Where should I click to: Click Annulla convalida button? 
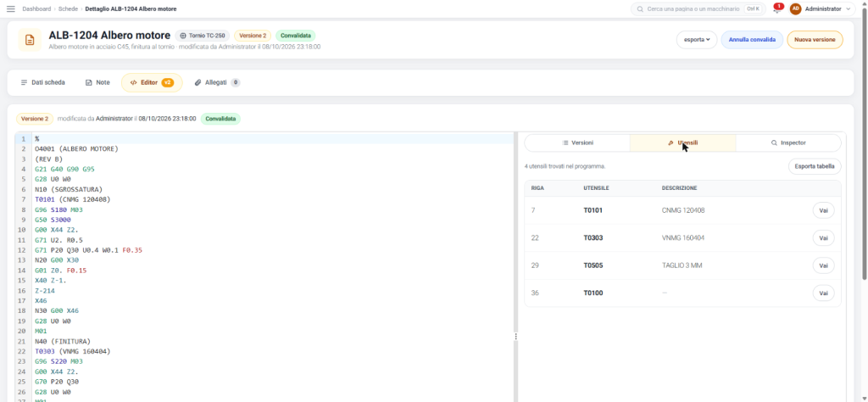pos(752,40)
